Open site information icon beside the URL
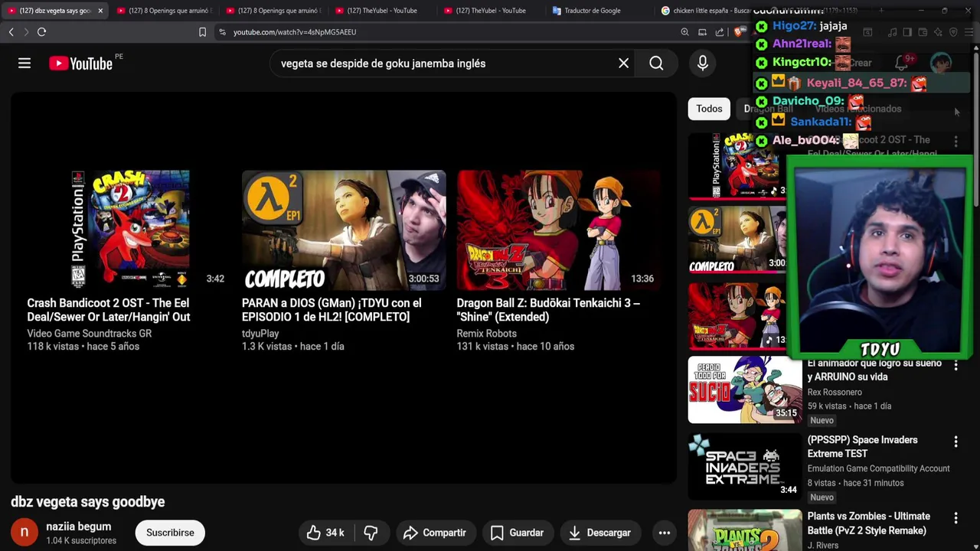 click(x=222, y=32)
